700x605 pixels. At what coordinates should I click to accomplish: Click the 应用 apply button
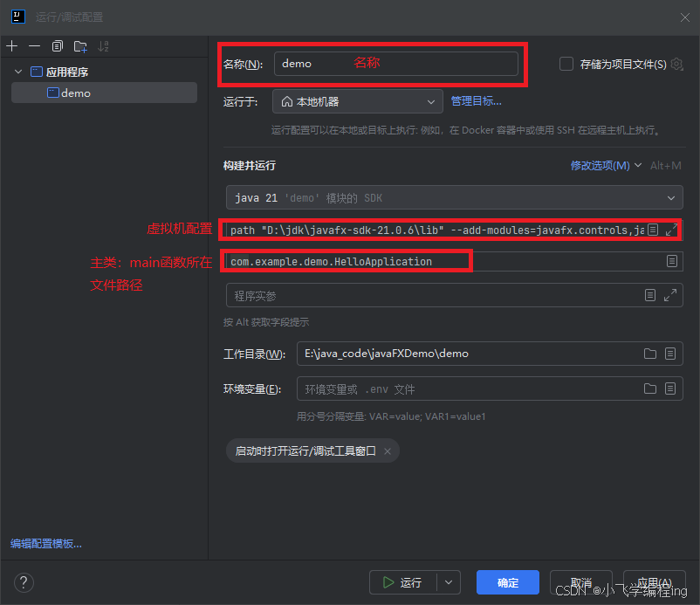[654, 582]
